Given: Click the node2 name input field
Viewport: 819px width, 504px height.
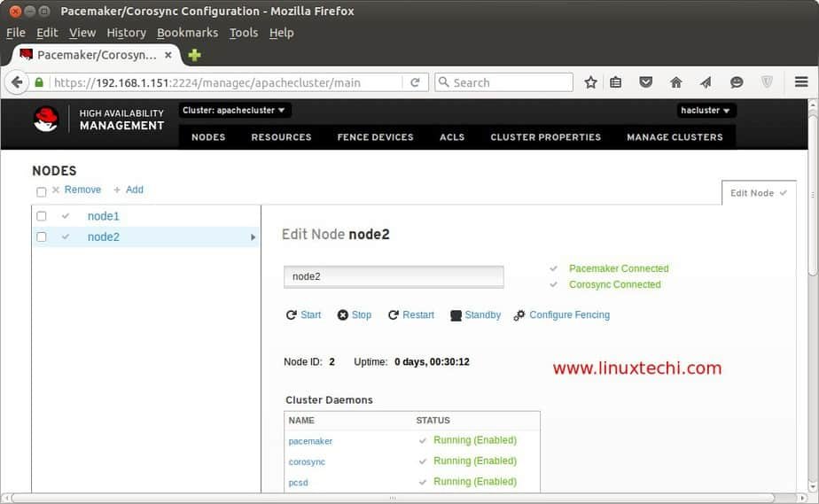Looking at the screenshot, I should pyautogui.click(x=394, y=276).
